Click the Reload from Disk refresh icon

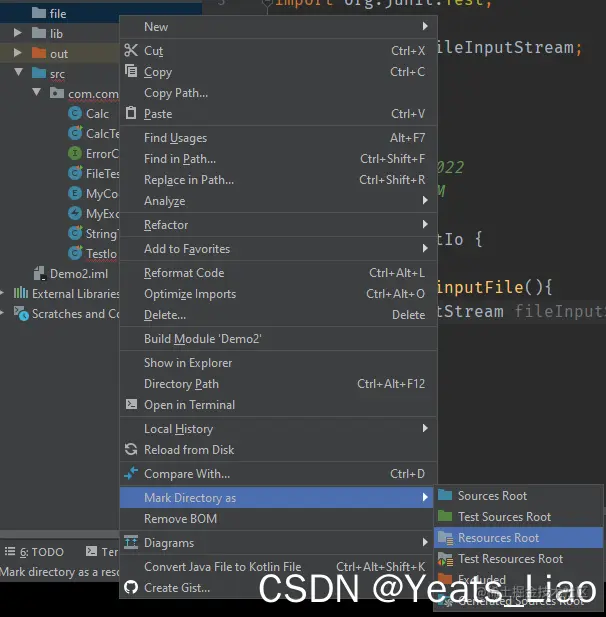(131, 449)
